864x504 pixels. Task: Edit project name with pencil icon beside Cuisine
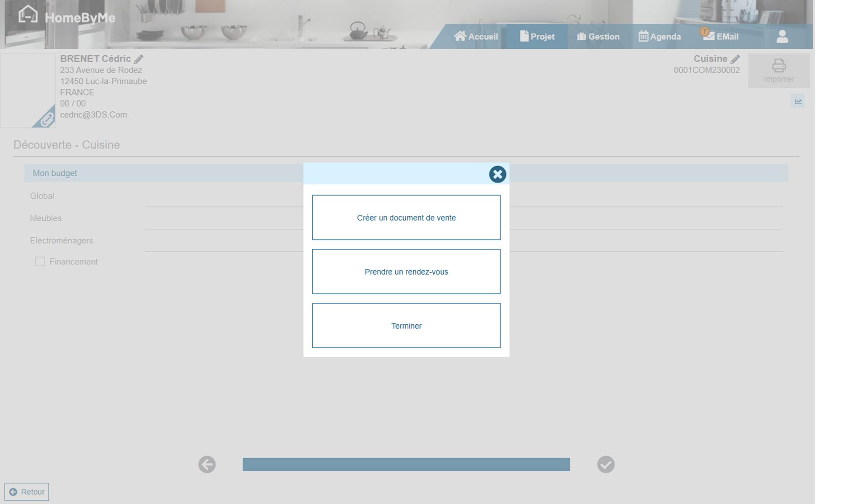click(735, 59)
